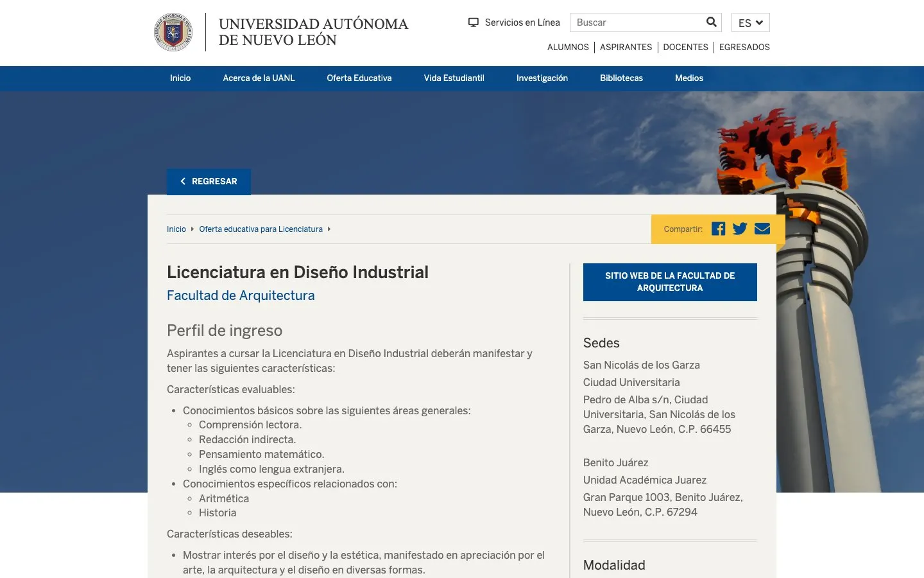Follow the Facultad de Arquitectura link
Image resolution: width=924 pixels, height=578 pixels.
pos(241,295)
